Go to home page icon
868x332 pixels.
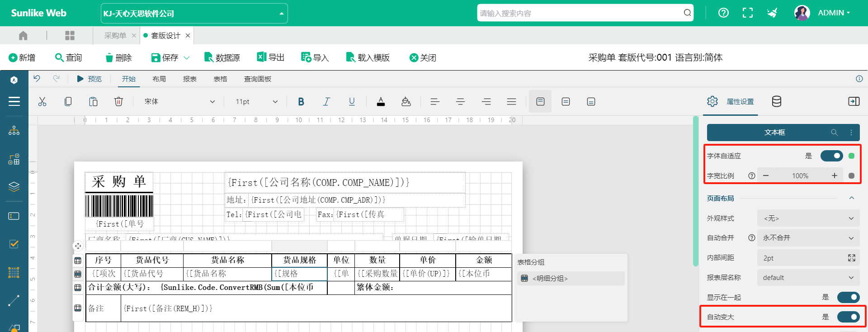click(x=23, y=35)
